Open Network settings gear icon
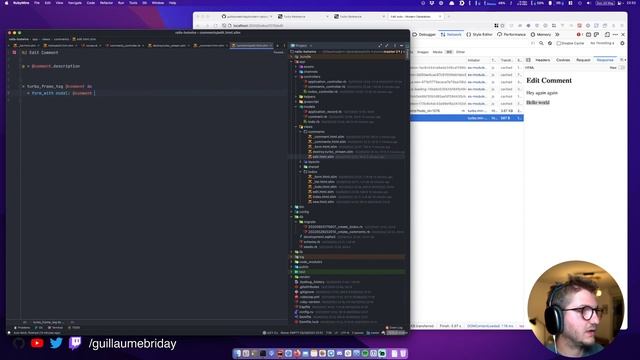This screenshot has width=640, height=360. [x=622, y=43]
